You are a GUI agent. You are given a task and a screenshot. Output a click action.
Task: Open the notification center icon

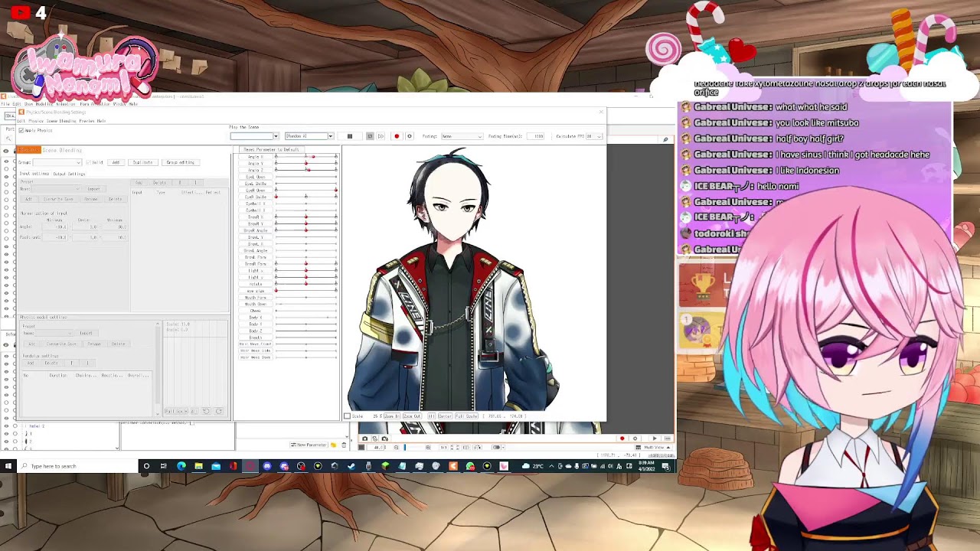pyautogui.click(x=667, y=466)
